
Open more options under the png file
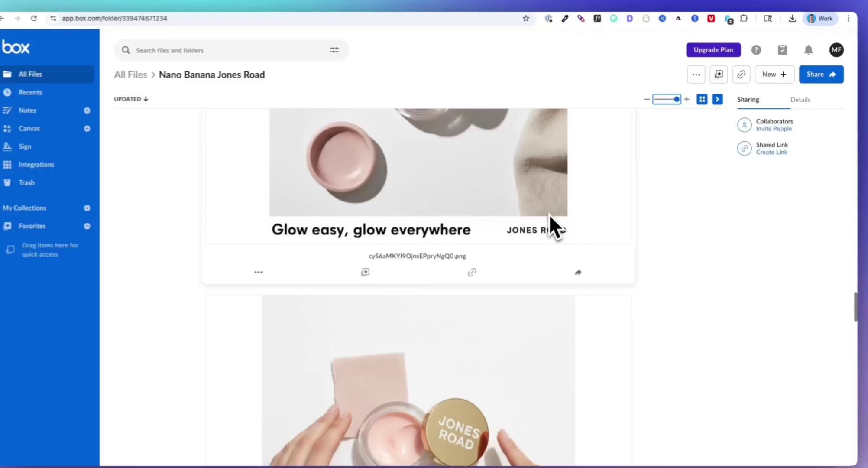[259, 272]
